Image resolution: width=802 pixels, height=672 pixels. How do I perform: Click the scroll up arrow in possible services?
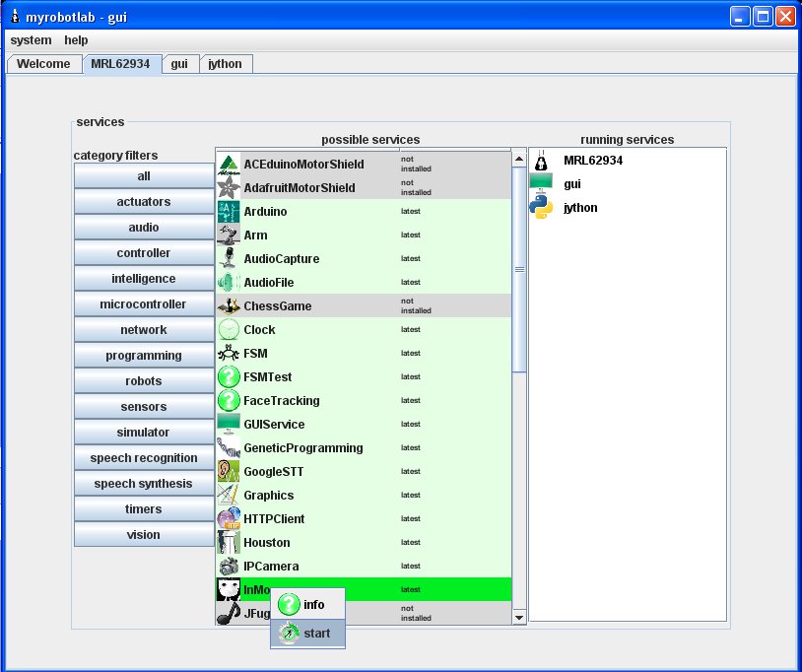[519, 158]
